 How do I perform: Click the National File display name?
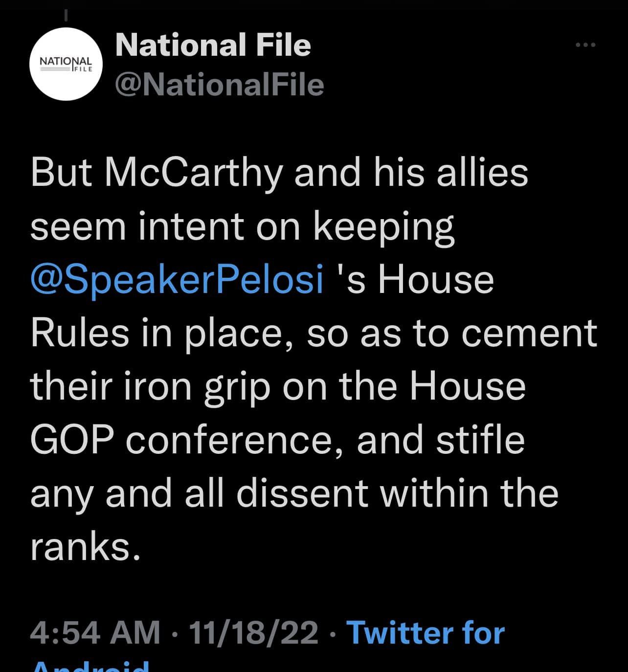[213, 45]
